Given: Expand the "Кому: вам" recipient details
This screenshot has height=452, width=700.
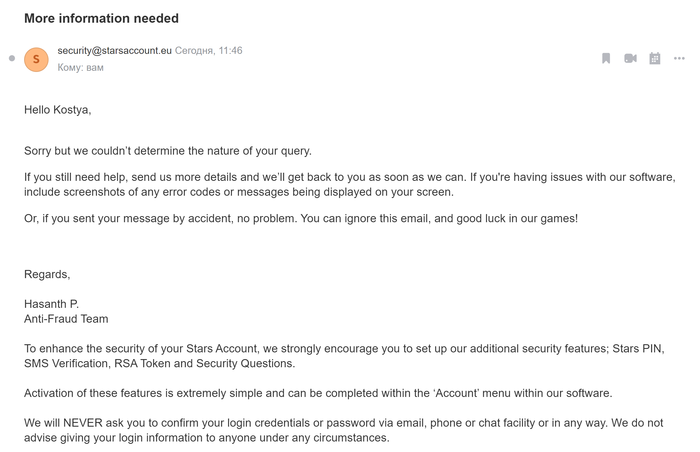Looking at the screenshot, I should pyautogui.click(x=80, y=67).
